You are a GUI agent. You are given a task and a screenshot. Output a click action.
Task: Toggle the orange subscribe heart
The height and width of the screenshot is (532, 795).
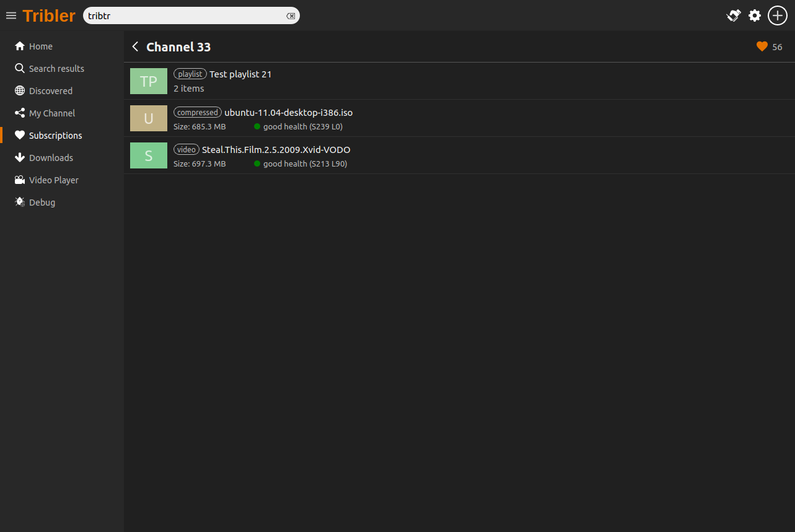pyautogui.click(x=762, y=46)
